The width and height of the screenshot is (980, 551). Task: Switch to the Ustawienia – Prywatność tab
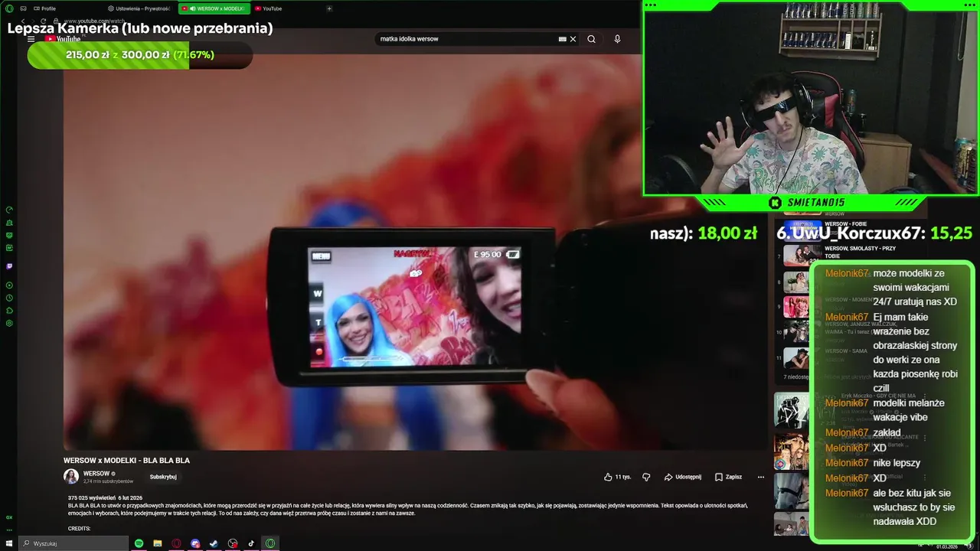pyautogui.click(x=139, y=8)
